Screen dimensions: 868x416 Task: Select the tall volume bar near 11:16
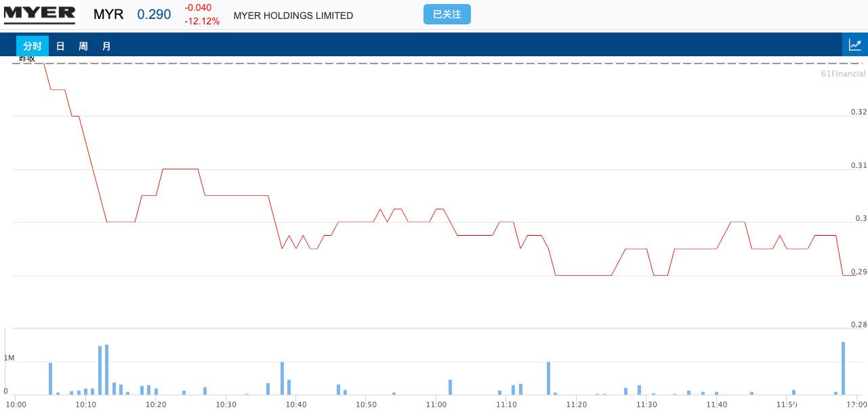(x=548, y=378)
